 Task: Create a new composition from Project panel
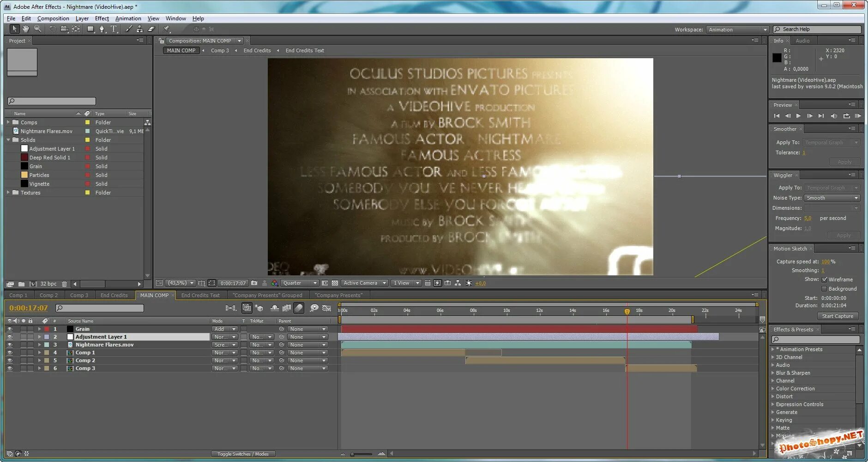(x=33, y=284)
